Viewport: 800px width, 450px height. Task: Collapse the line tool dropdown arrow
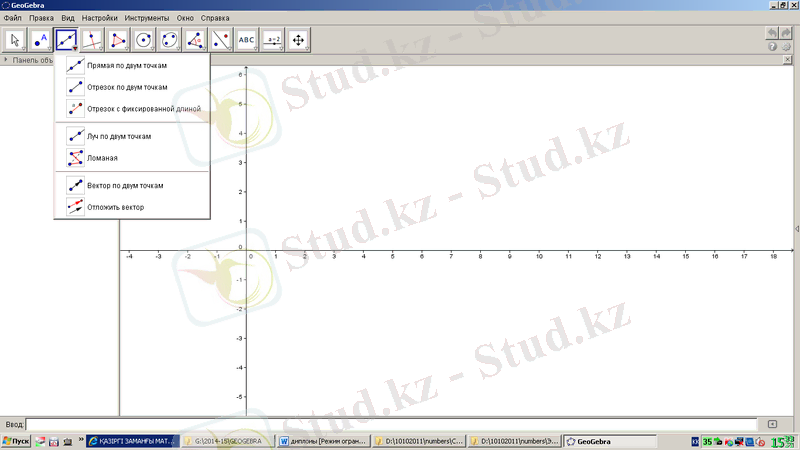coord(75,48)
